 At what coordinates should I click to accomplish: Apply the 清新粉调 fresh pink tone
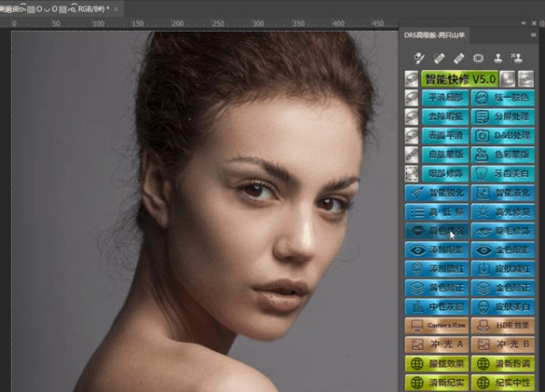coord(502,364)
